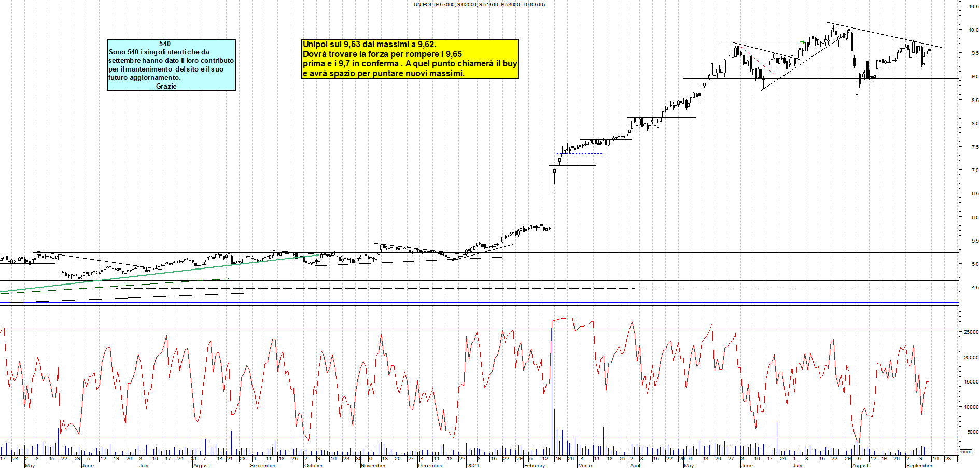980x468 pixels.
Task: Click the 2024 year label on time axis
Action: (472, 465)
